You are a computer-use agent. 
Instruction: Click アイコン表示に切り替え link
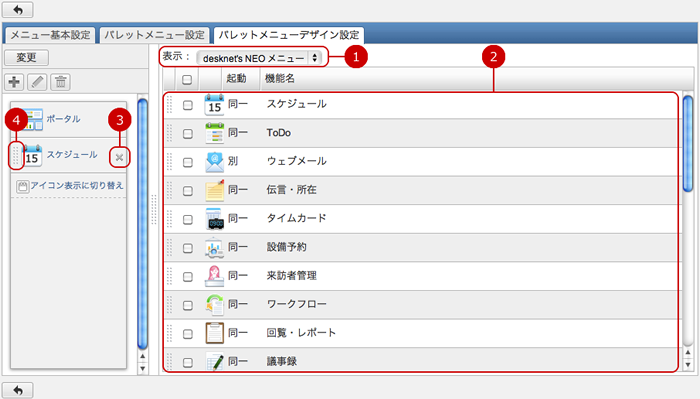77,185
